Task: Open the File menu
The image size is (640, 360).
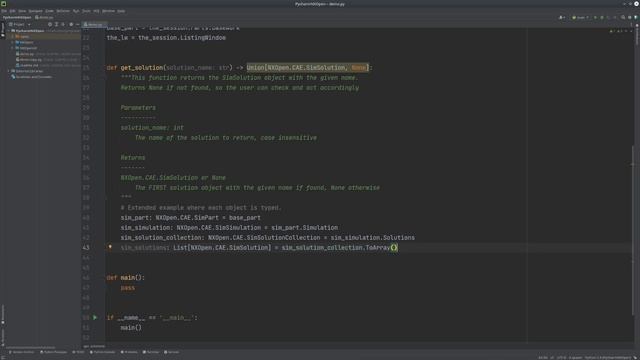Action: pos(4,11)
